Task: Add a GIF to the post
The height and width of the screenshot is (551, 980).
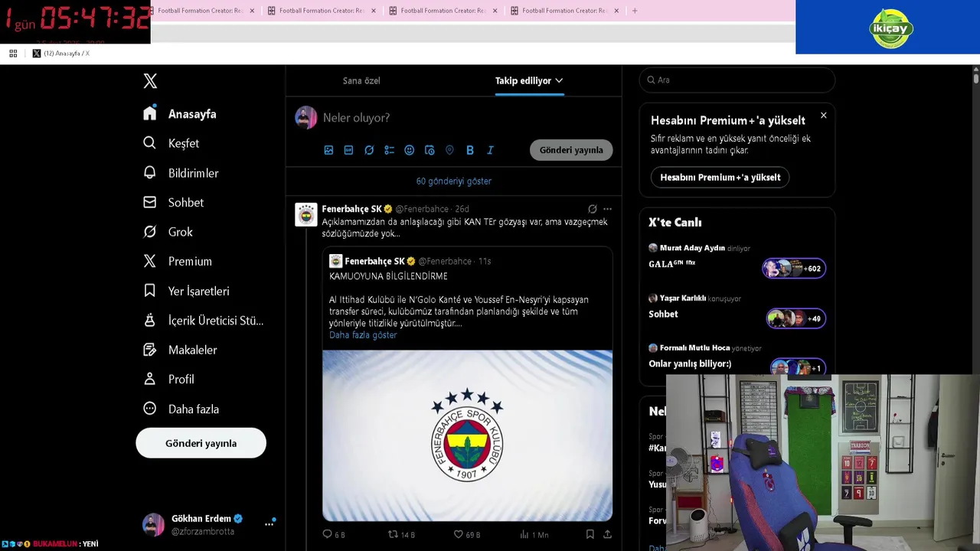Action: coord(348,150)
